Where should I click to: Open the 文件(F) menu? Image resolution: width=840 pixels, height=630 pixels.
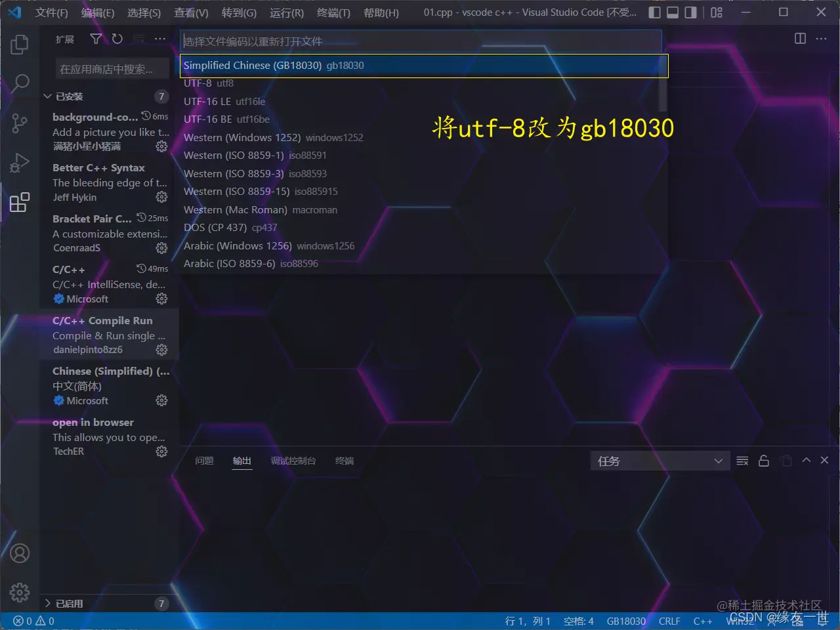coord(51,12)
